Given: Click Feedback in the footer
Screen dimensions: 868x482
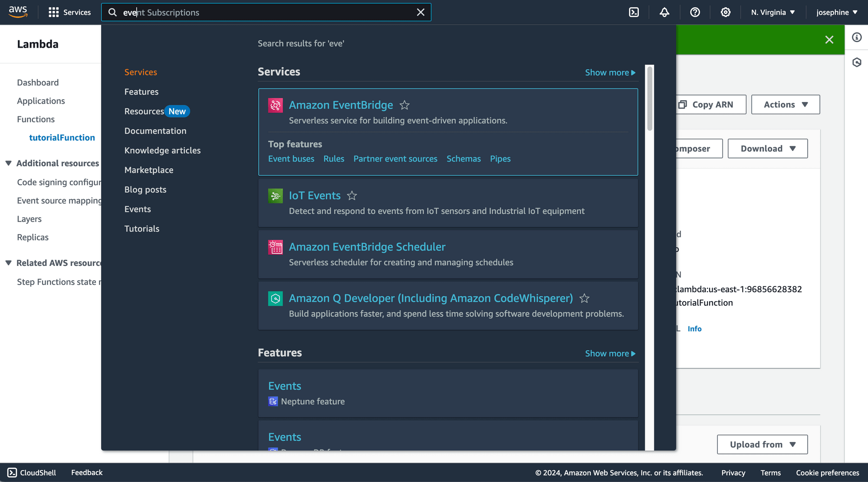Looking at the screenshot, I should coord(87,472).
